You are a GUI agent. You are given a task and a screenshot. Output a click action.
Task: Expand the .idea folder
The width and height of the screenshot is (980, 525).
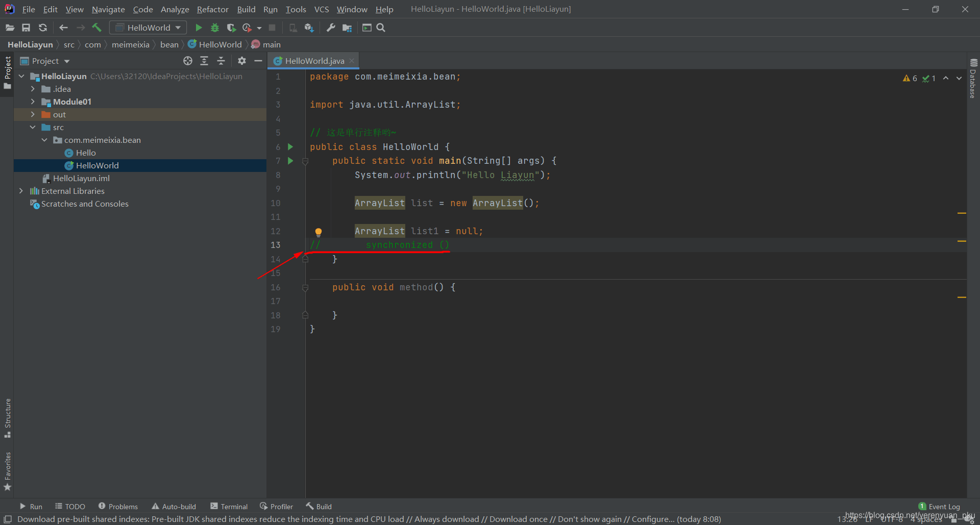(x=33, y=89)
